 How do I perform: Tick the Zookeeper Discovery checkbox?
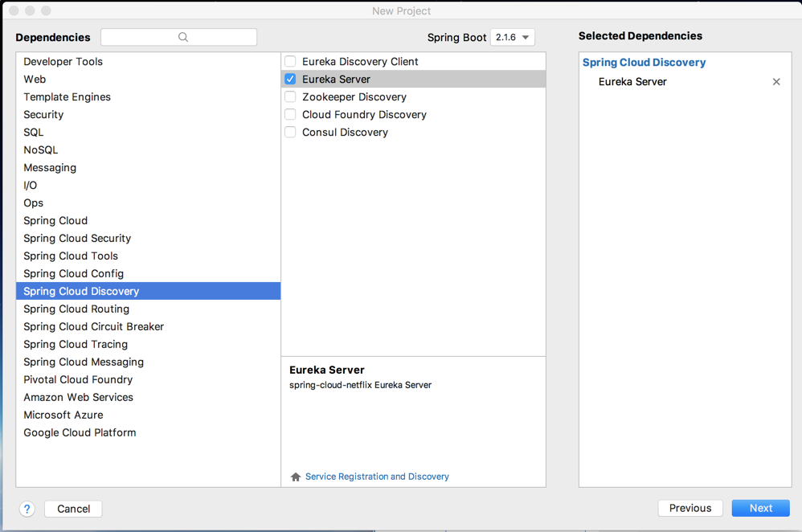pos(290,96)
